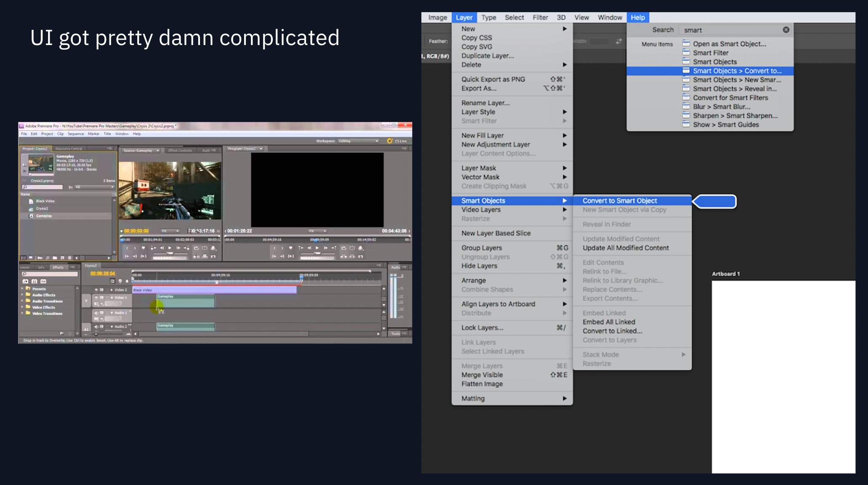Add an unnumbered marker in Source monitor
This screenshot has height=485, width=868.
(x=143, y=248)
